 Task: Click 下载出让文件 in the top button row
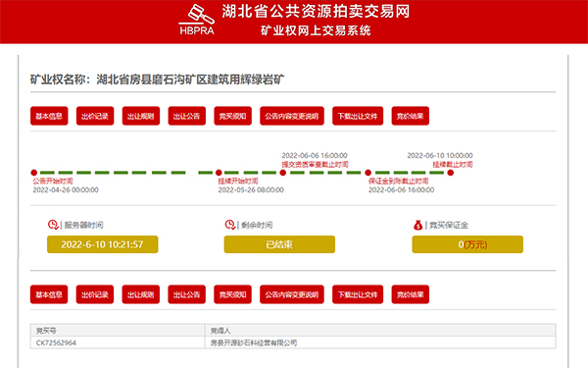pyautogui.click(x=358, y=116)
